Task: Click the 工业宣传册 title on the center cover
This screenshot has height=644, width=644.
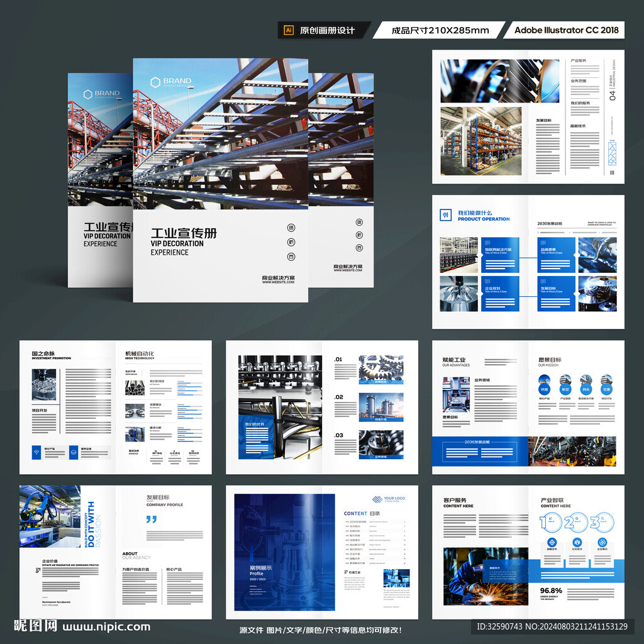Action: 184,233
